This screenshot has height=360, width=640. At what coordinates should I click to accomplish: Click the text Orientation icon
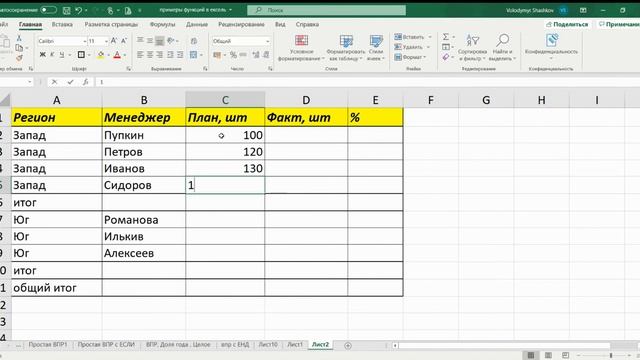pos(171,40)
